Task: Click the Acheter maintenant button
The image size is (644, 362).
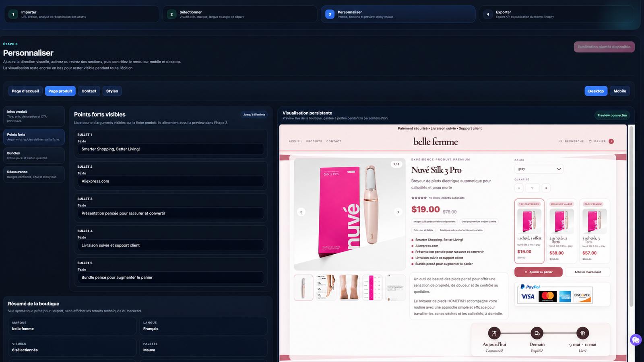Action: 588,272
